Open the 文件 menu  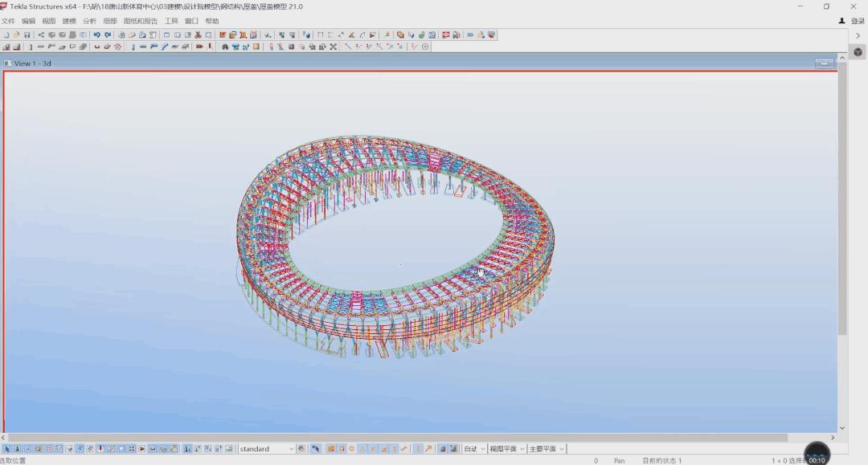click(8, 21)
